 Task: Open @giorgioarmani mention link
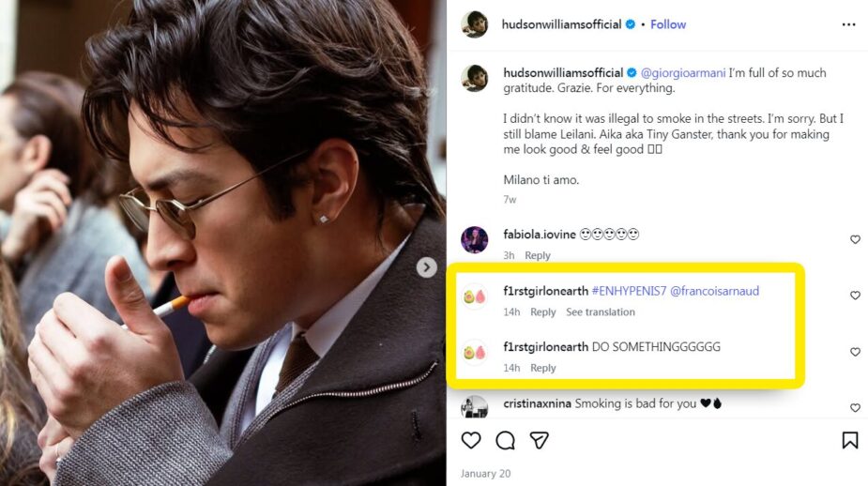(x=681, y=72)
